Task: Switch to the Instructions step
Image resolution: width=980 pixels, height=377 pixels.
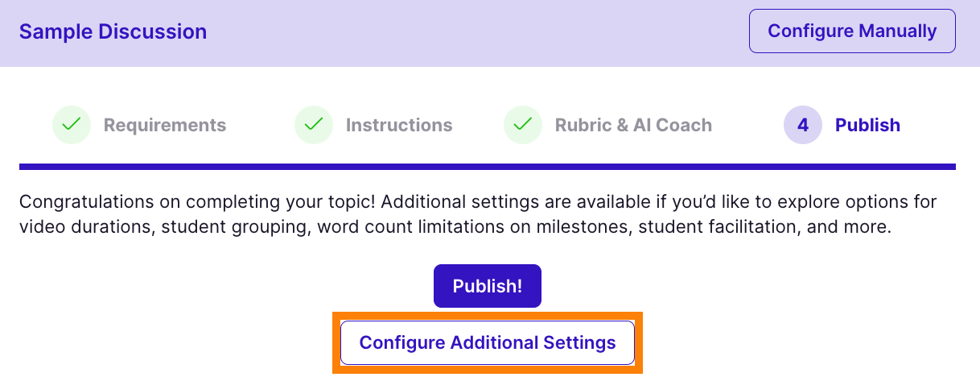Action: pyautogui.click(x=398, y=126)
